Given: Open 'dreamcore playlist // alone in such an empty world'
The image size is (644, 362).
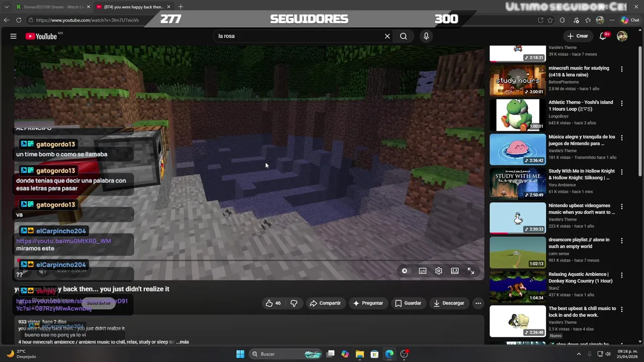Looking at the screenshot, I should [x=579, y=243].
